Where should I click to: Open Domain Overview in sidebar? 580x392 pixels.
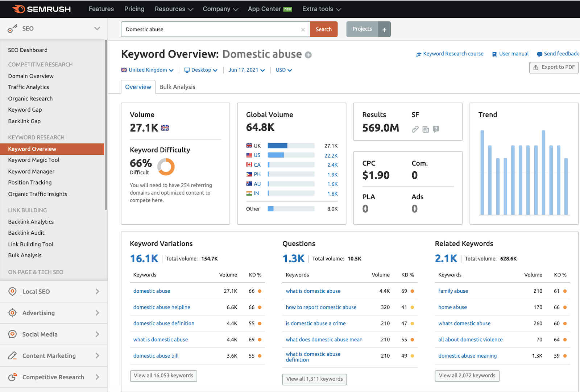coord(31,76)
